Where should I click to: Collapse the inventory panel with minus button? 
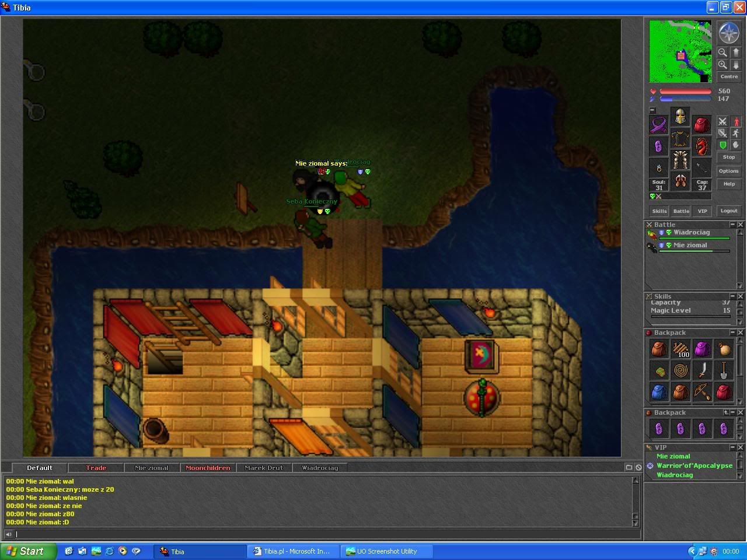tap(652, 110)
